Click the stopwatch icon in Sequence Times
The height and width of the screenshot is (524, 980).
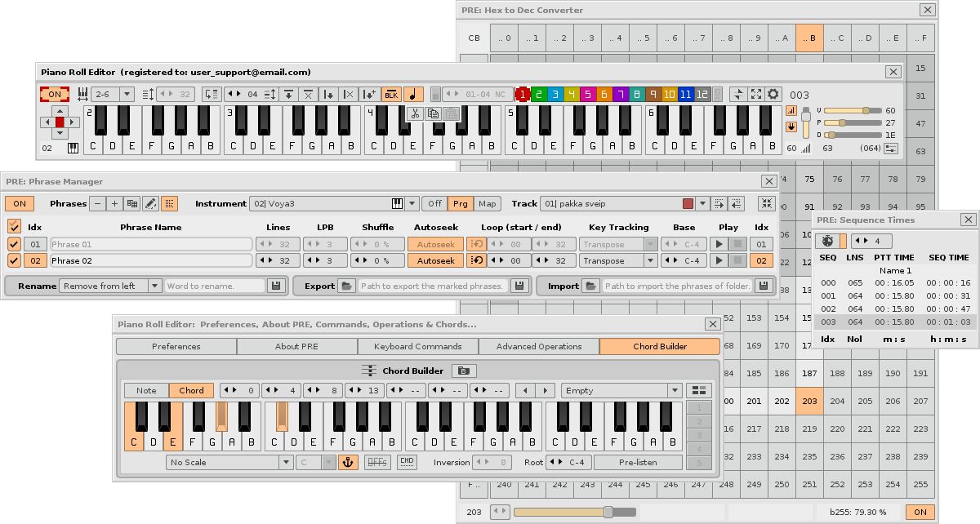tap(827, 242)
